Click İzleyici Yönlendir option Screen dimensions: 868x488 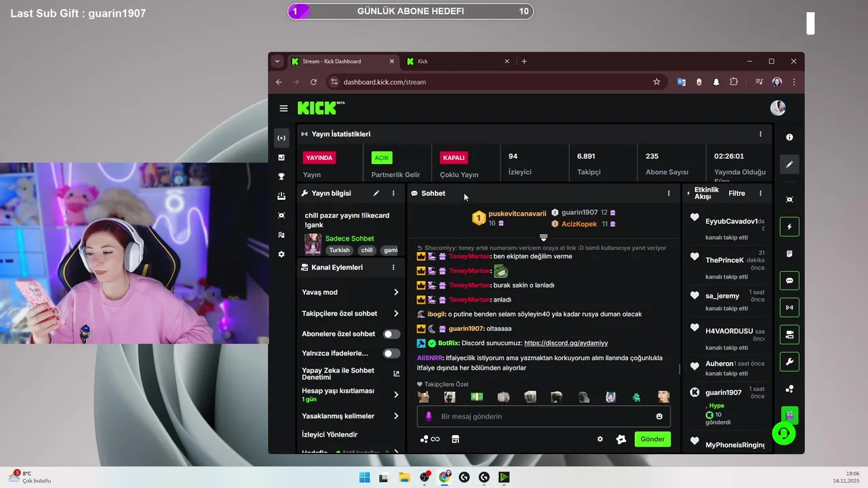pos(330,434)
